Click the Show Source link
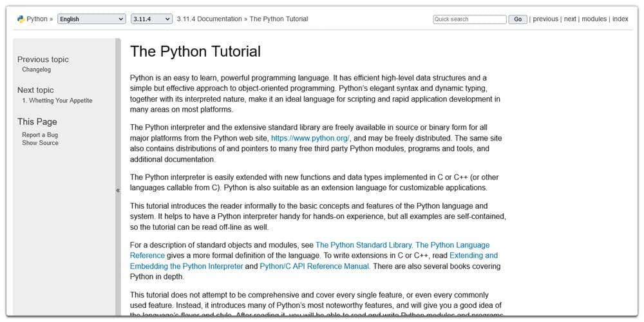 click(x=40, y=143)
